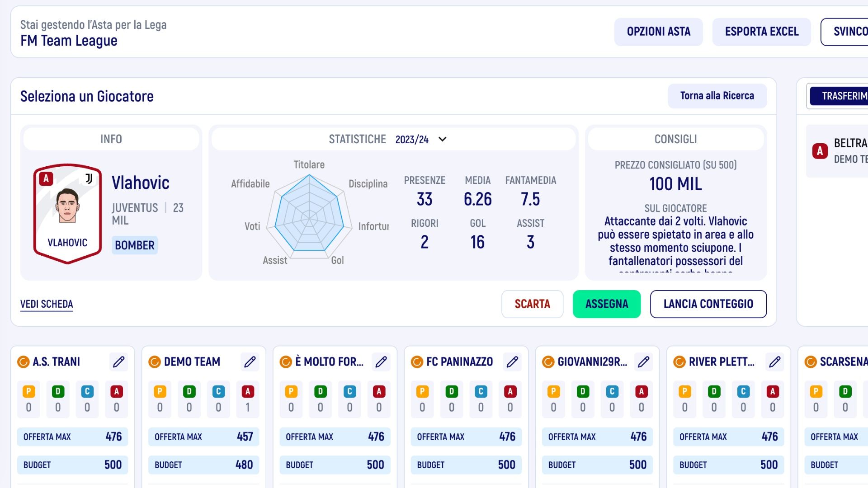
Task: Click Vlahovic player card badge
Action: (x=67, y=213)
